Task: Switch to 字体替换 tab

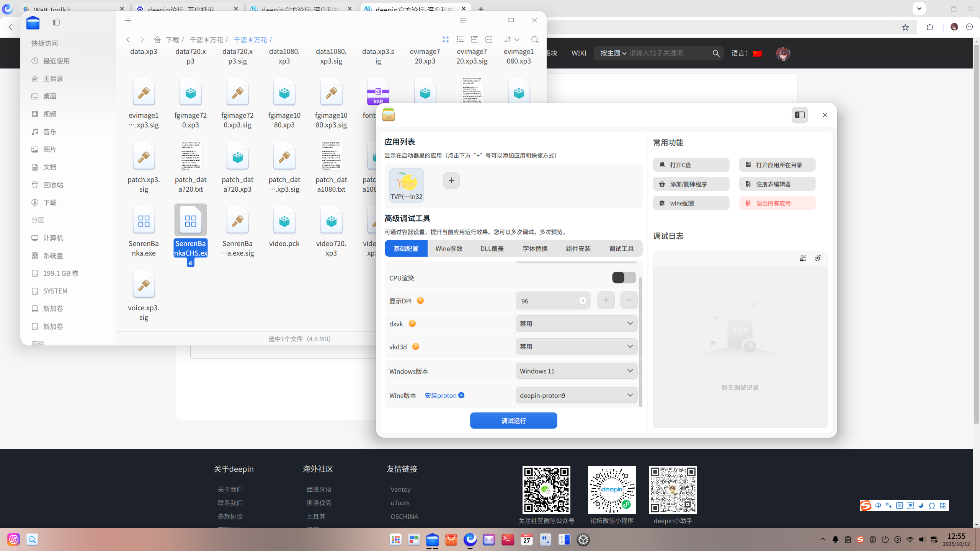Action: click(x=535, y=249)
